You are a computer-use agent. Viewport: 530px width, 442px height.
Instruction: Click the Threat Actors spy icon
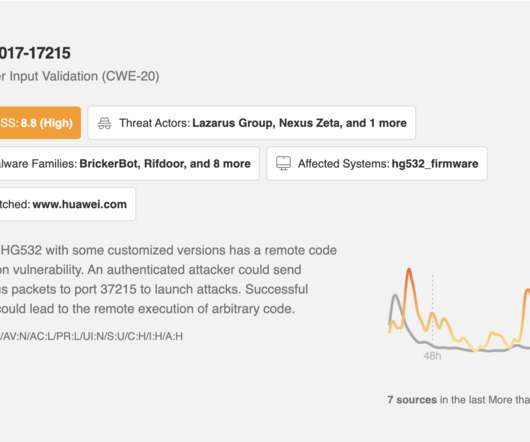pyautogui.click(x=104, y=123)
